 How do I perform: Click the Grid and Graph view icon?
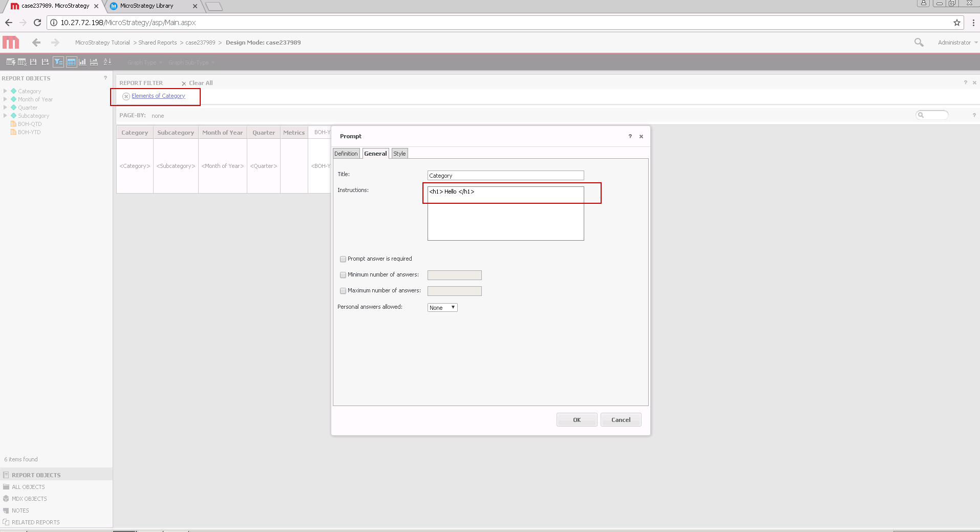point(94,62)
